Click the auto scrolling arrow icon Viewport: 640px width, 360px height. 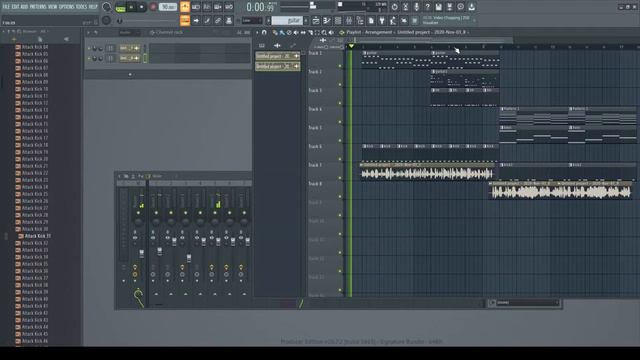[196, 20]
